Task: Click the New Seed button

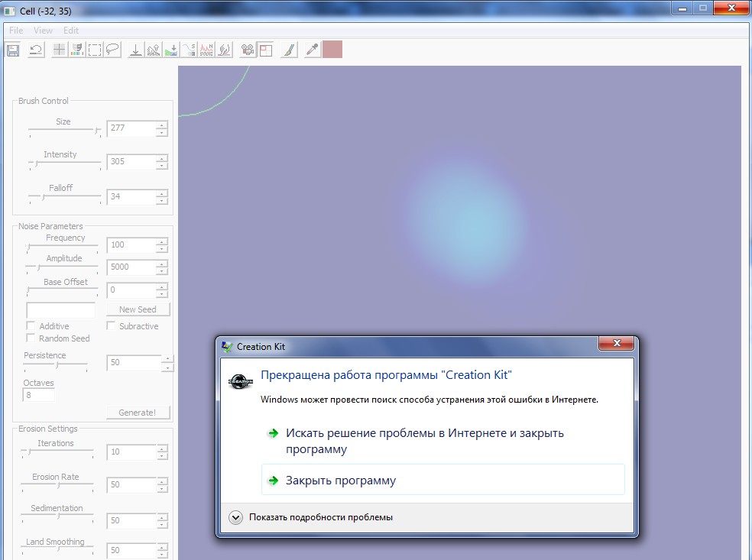Action: 138,309
